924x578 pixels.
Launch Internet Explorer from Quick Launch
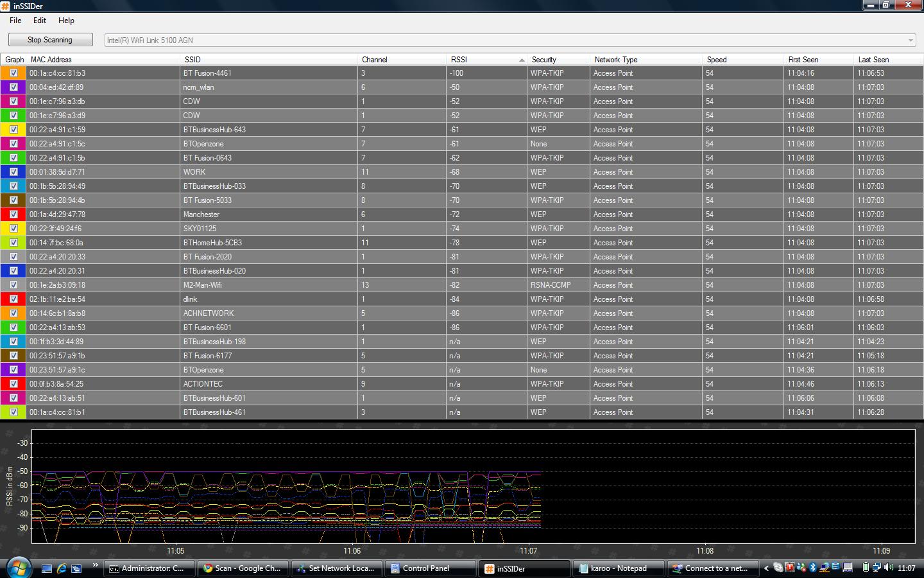62,568
